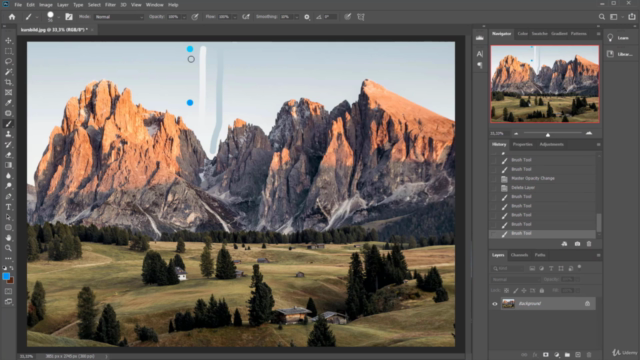Screen dimensions: 640x360
Task: Set history brush source at Delete Layer
Action: coord(494,188)
